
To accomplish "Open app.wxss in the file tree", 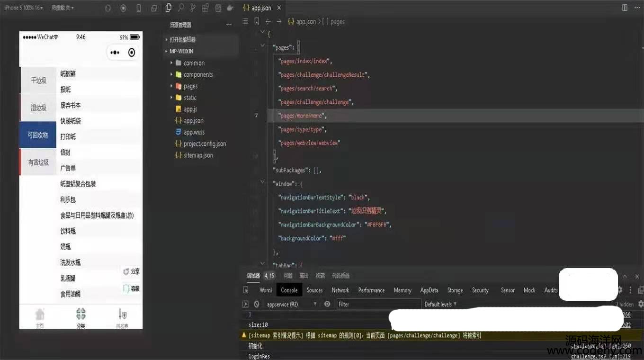I will (x=194, y=132).
